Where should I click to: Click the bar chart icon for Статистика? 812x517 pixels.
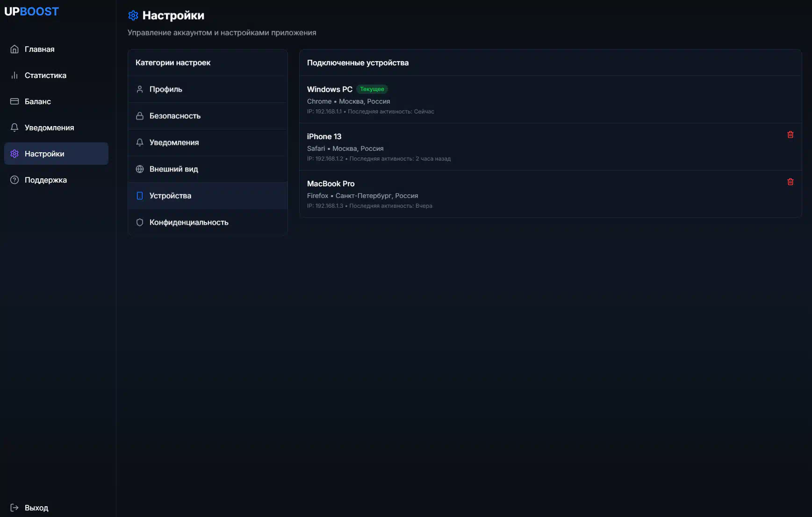click(x=14, y=75)
